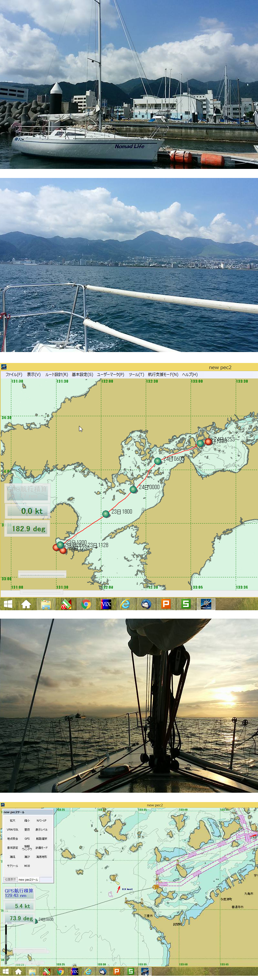The image size is (258, 980).
Task: Open the 基本設定(S) menu in the menu bar
Action: (x=82, y=374)
